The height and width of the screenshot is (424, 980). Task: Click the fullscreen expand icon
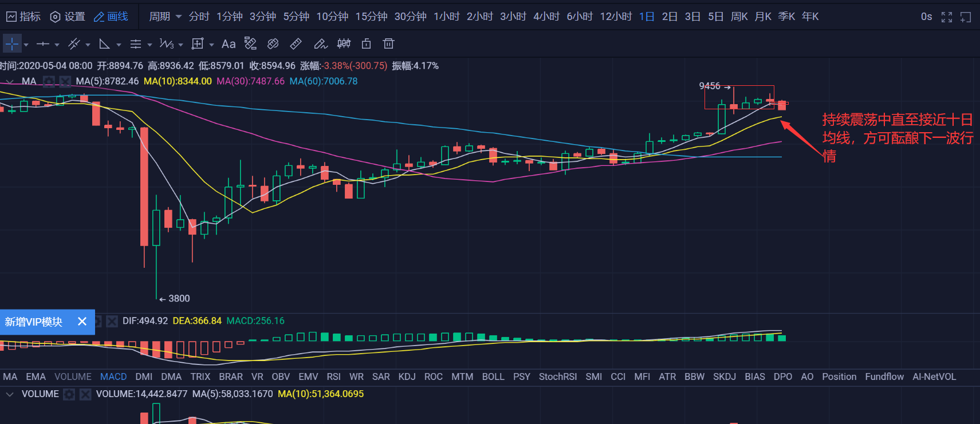[947, 17]
